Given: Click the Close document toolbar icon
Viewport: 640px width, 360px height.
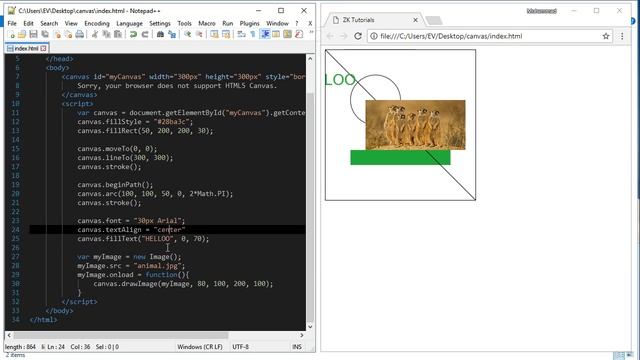Looking at the screenshot, I should 58,35.
